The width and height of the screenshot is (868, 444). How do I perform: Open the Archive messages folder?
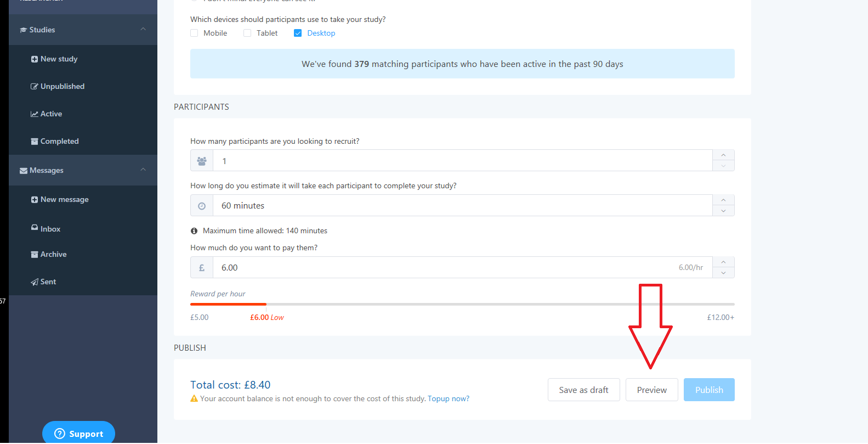(53, 255)
